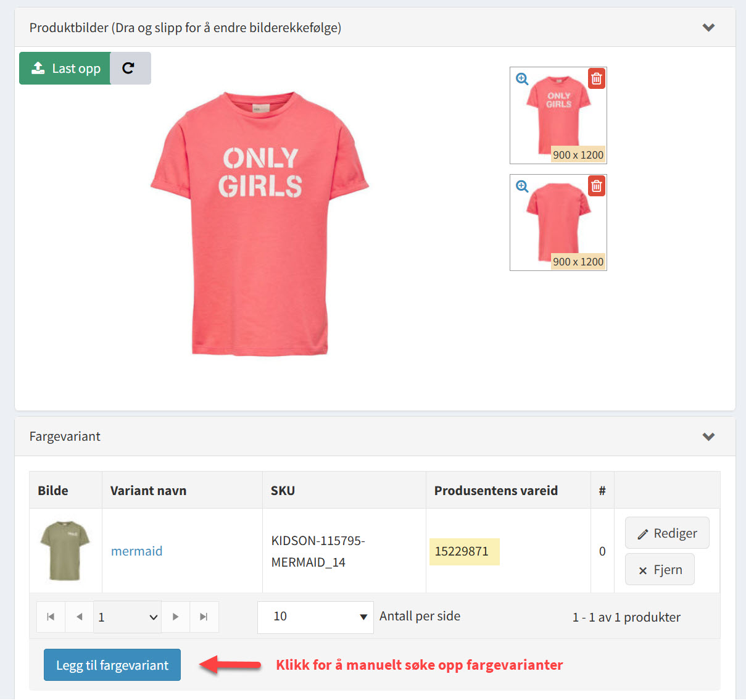Select the green shirt variant image
Image resolution: width=746 pixels, height=700 pixels.
(x=65, y=551)
